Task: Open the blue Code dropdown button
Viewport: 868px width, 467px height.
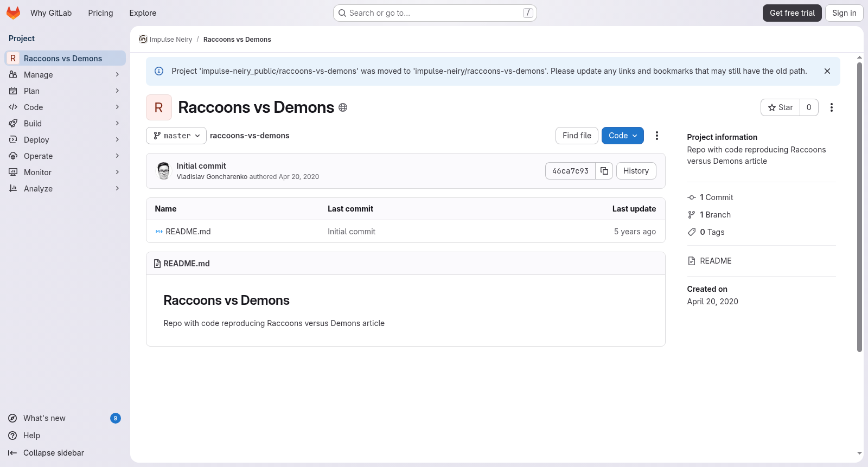Action: pos(623,136)
